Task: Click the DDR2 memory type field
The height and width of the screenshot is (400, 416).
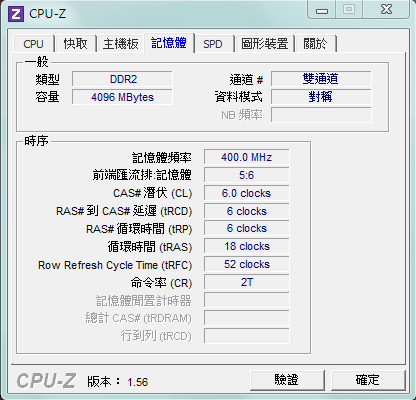Action: (122, 79)
